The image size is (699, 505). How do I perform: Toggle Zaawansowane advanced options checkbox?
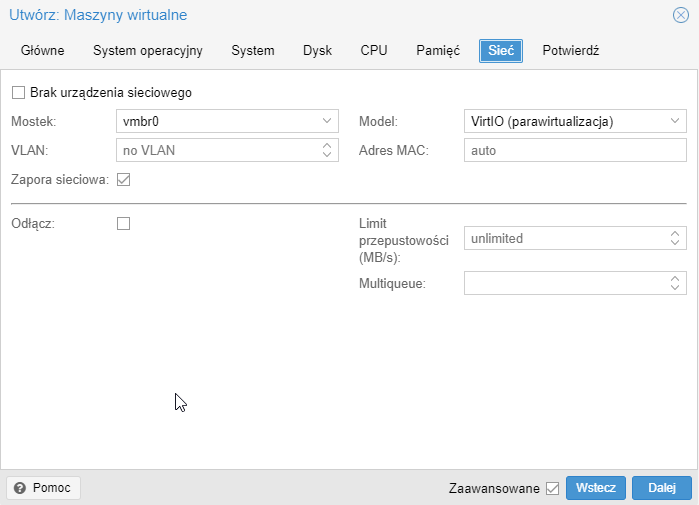pyautogui.click(x=552, y=489)
